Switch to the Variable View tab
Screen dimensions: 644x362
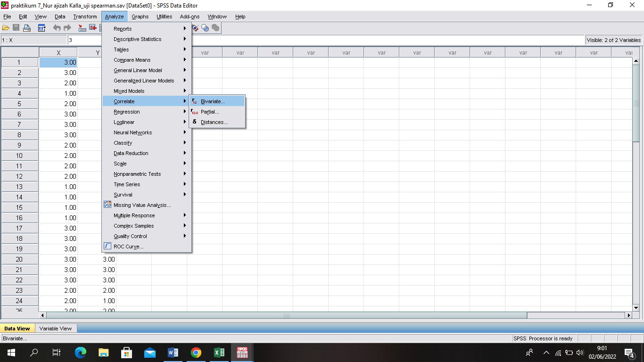(56, 329)
